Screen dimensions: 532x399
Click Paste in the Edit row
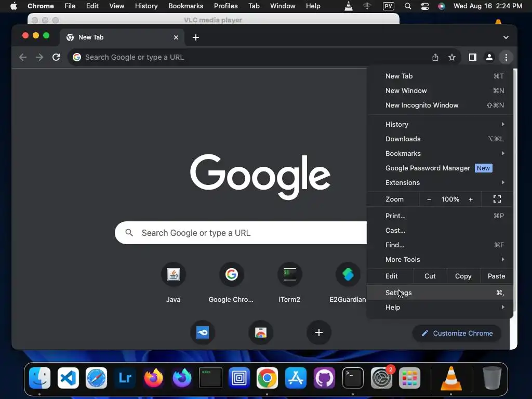[x=496, y=276]
